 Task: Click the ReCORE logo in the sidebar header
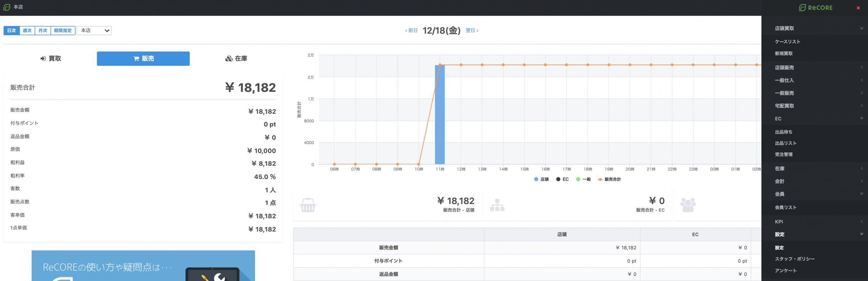point(815,8)
